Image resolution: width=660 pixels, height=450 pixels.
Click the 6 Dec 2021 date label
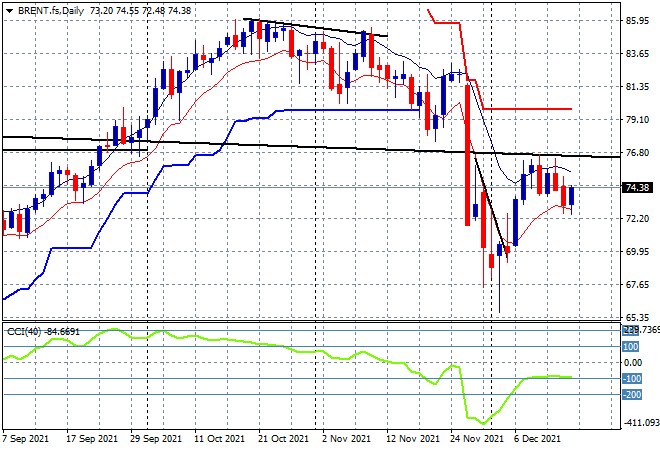point(537,439)
